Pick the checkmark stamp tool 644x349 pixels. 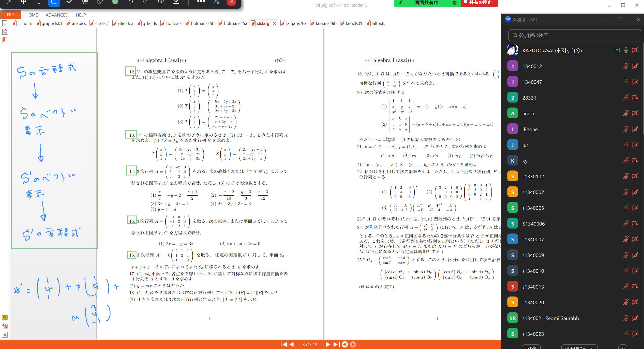pos(69,2)
